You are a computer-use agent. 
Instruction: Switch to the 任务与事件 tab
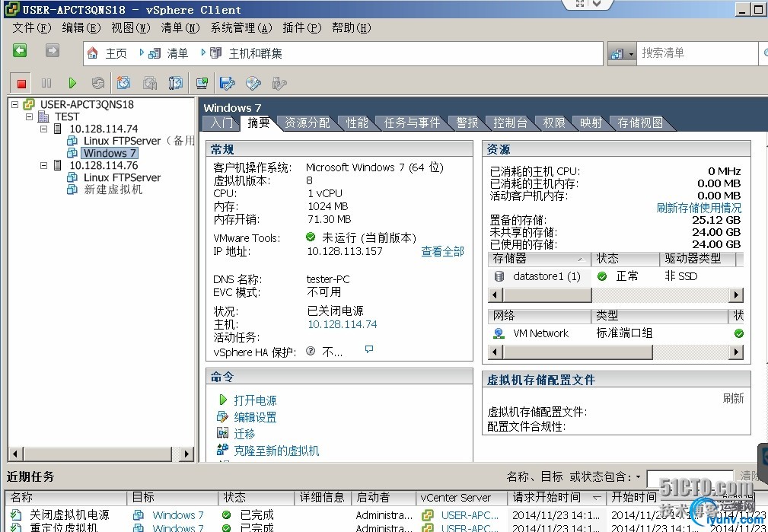click(x=412, y=123)
